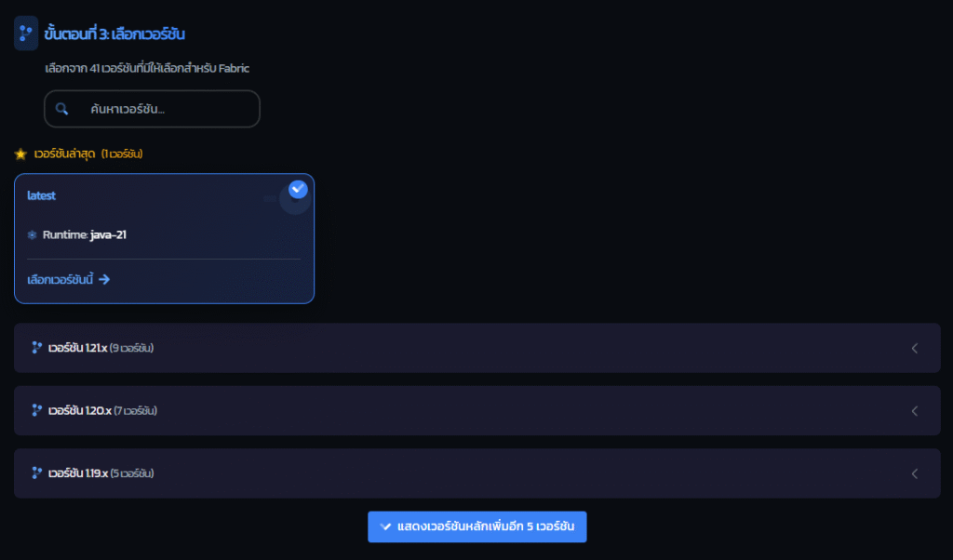Click the runtime icon next to java-21
This screenshot has width=953, height=560.
(x=32, y=235)
